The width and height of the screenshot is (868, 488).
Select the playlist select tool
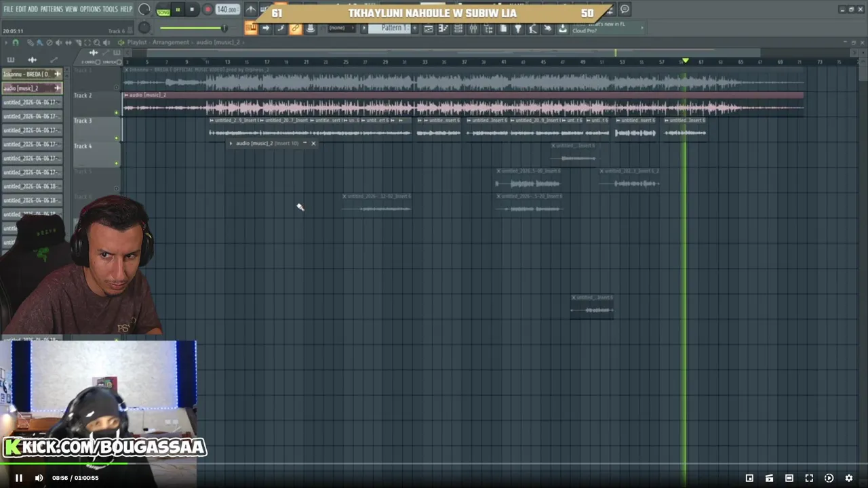click(87, 42)
